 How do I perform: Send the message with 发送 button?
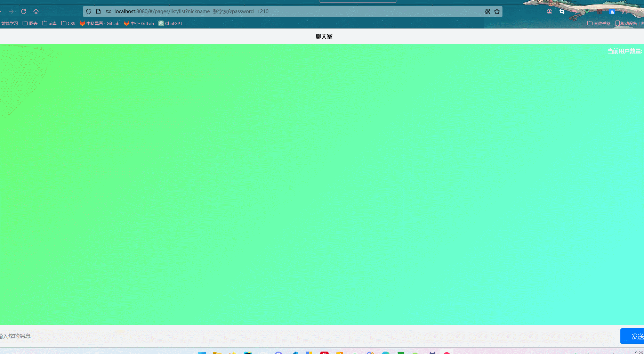tap(633, 336)
